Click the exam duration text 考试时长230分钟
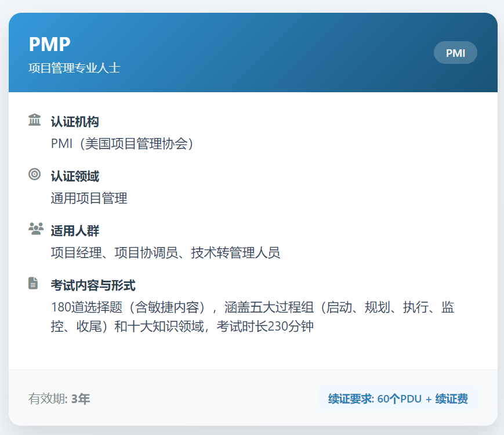The image size is (504, 435). point(265,327)
